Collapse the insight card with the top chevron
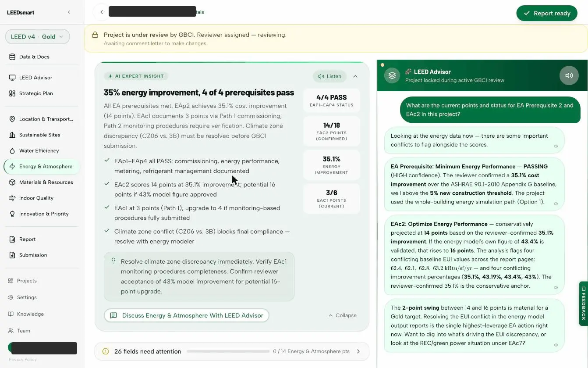Screen dimensions: 588x368 355,76
